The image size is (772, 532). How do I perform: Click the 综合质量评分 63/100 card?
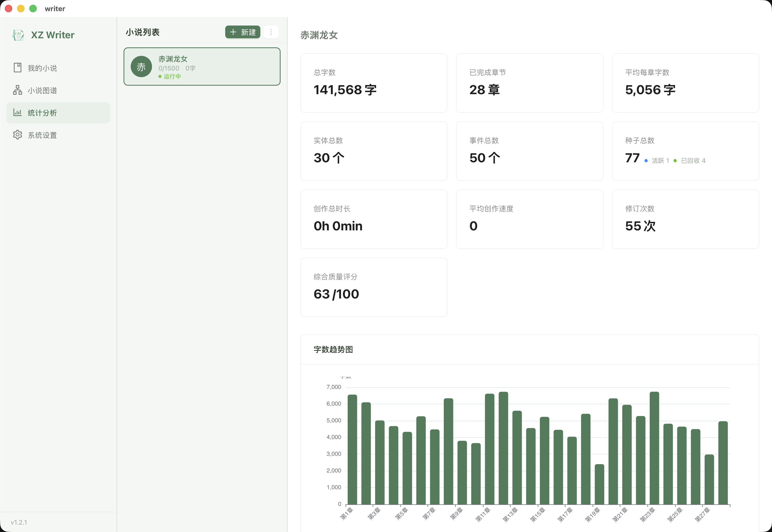coord(374,287)
